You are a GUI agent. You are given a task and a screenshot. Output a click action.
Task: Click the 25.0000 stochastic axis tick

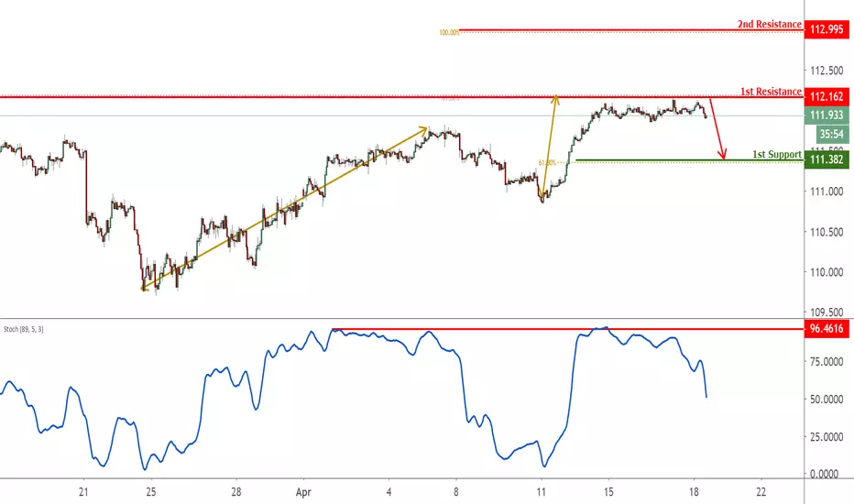coord(827,437)
